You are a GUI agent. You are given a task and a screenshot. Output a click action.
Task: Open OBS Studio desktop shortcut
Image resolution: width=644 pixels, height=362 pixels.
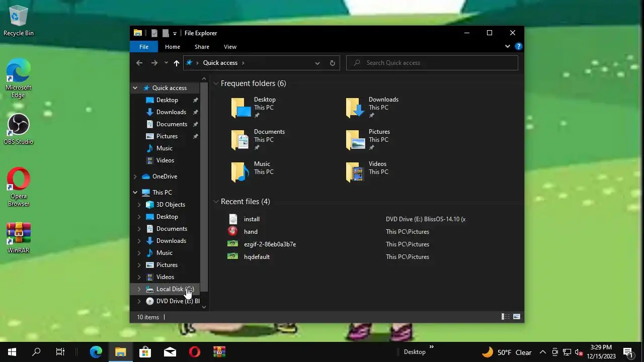click(x=19, y=130)
